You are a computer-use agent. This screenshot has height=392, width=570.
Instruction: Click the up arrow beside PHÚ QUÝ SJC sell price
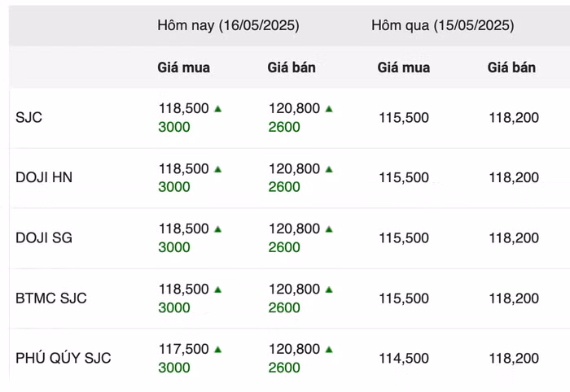[329, 350]
